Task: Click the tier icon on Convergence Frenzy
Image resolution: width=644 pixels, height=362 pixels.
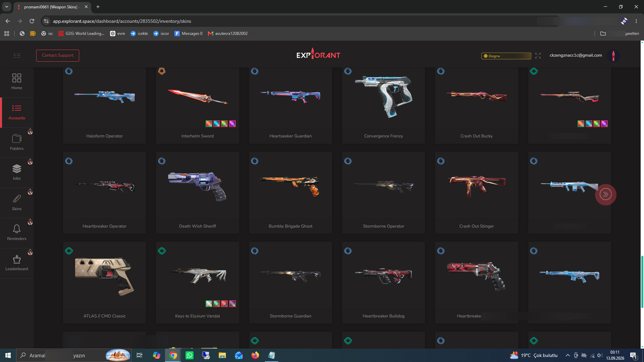Action: (348, 71)
